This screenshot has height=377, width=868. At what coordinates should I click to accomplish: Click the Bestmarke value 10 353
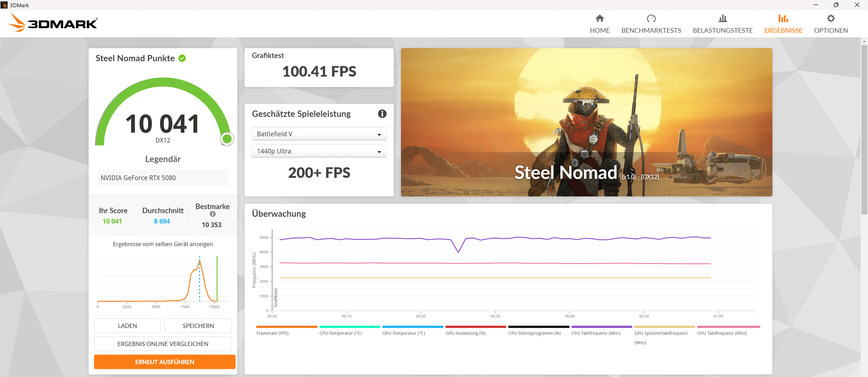pyautogui.click(x=212, y=225)
